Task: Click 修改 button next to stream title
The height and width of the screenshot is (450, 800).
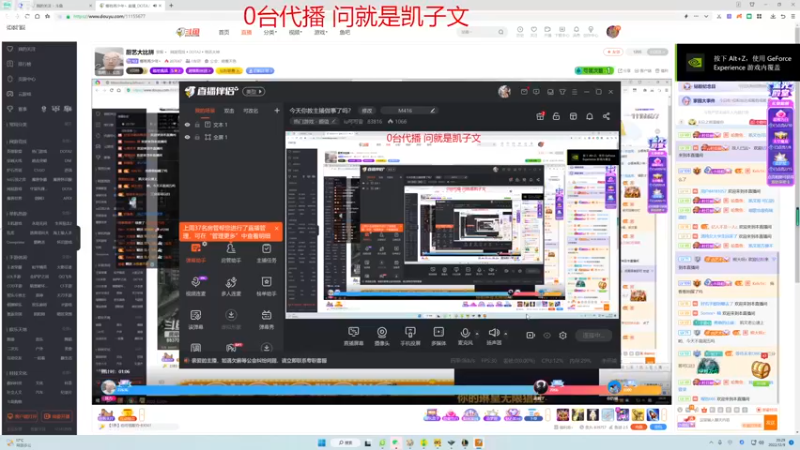Action: click(x=367, y=110)
